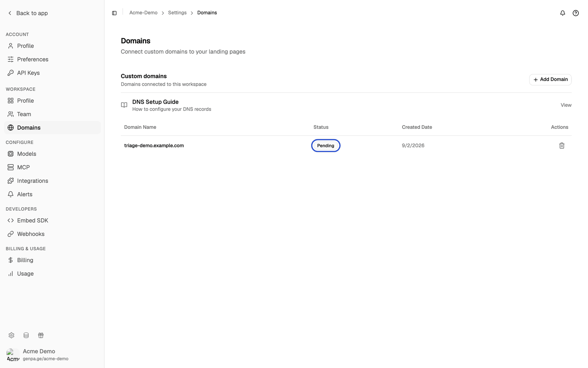Open the DNS Setup Guide book icon
Image resolution: width=588 pixels, height=368 pixels.
(124, 105)
